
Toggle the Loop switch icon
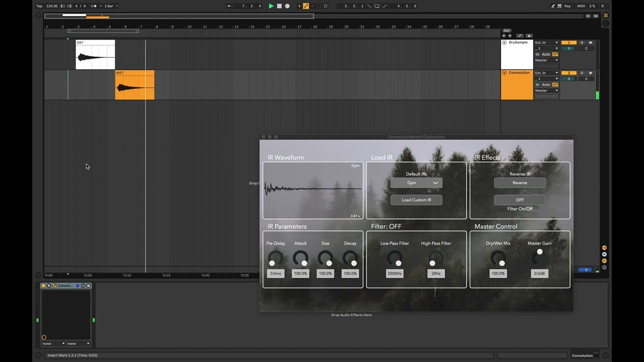377,6
